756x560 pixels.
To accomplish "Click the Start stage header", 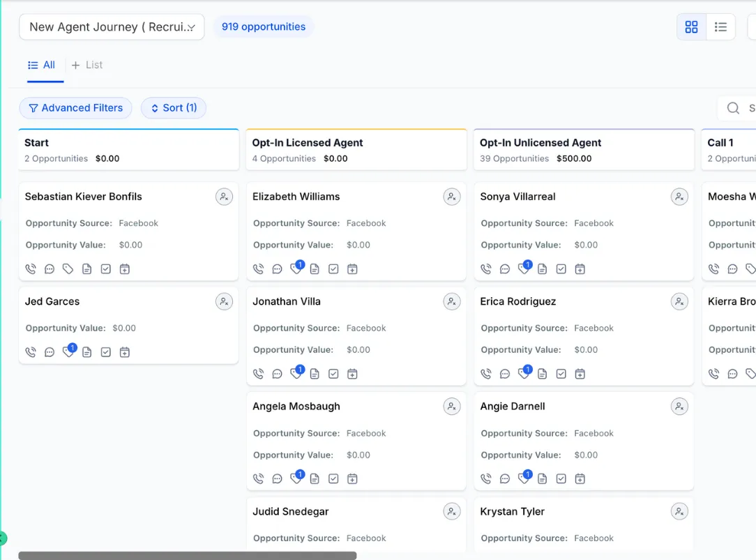I will point(129,150).
